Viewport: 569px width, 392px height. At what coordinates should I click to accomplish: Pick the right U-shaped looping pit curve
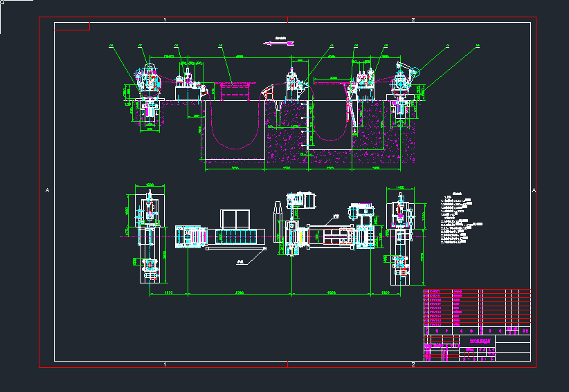point(327,136)
